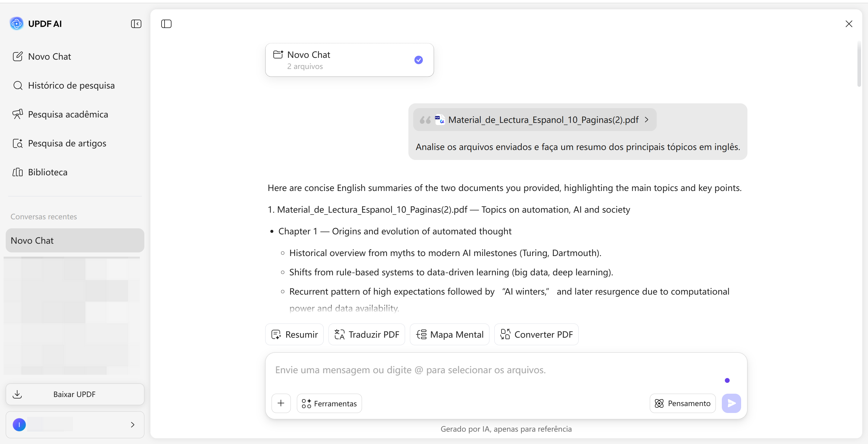This screenshot has width=868, height=444.
Task: Click the Novo Chat 2 arquivos card
Action: click(x=349, y=60)
